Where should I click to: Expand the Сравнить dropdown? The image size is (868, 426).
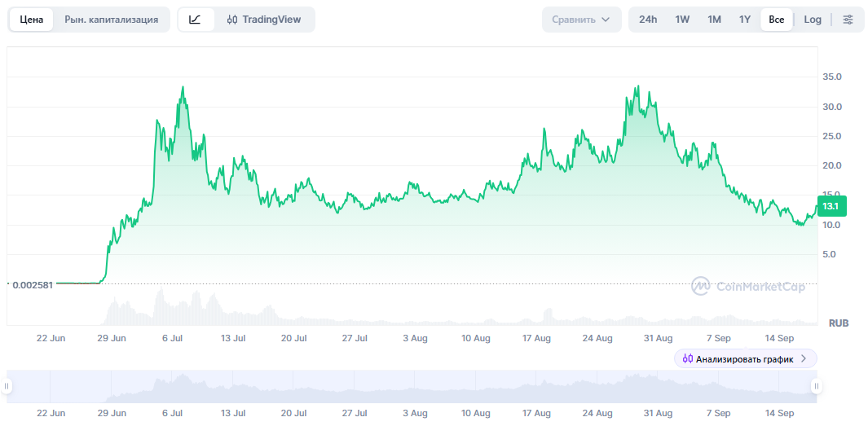pos(581,20)
